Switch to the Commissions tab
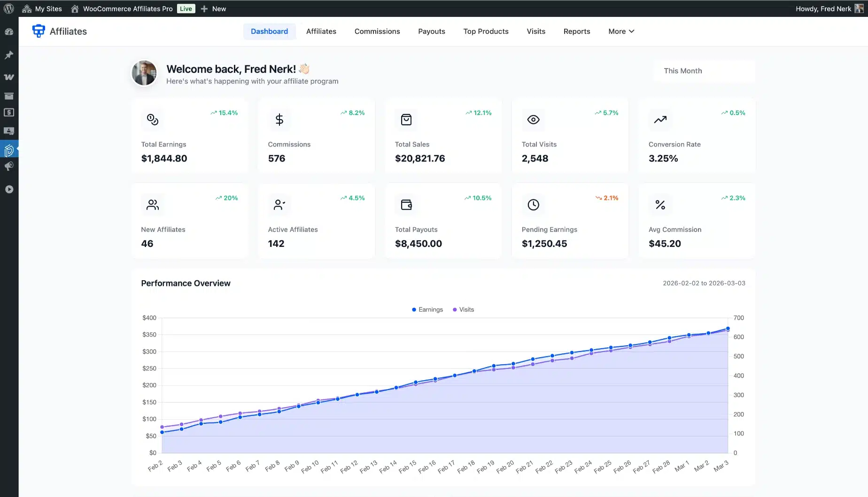868x497 pixels. (x=377, y=31)
